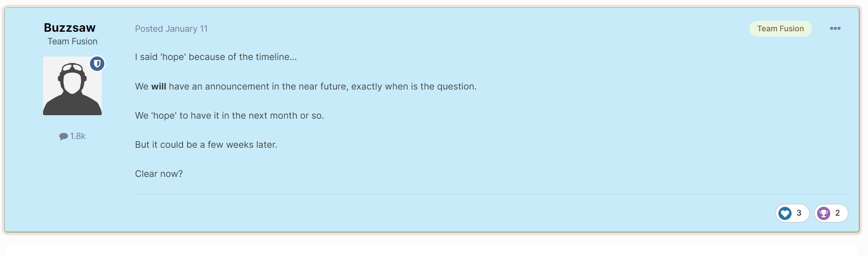Click the 1.8k post count number

point(78,136)
